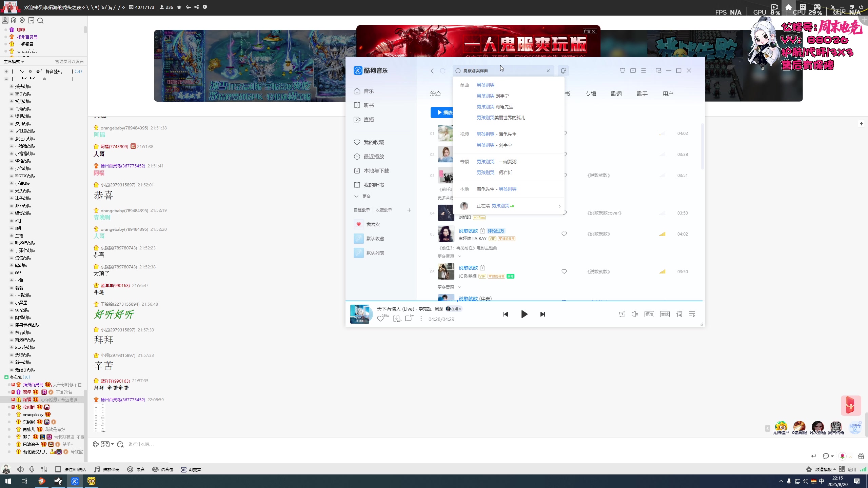Open the 音效 sound effects panel

pos(665,314)
